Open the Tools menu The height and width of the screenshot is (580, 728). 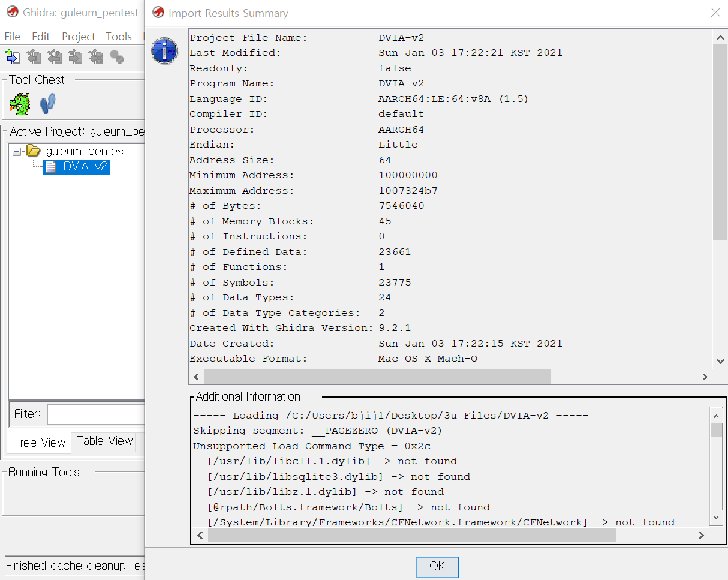119,37
